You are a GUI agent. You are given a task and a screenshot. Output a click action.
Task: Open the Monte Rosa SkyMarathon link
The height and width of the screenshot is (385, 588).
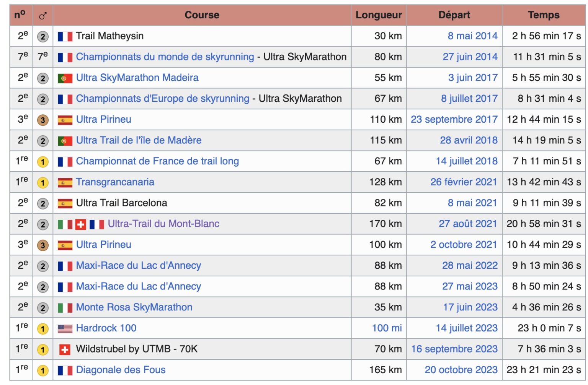(134, 307)
